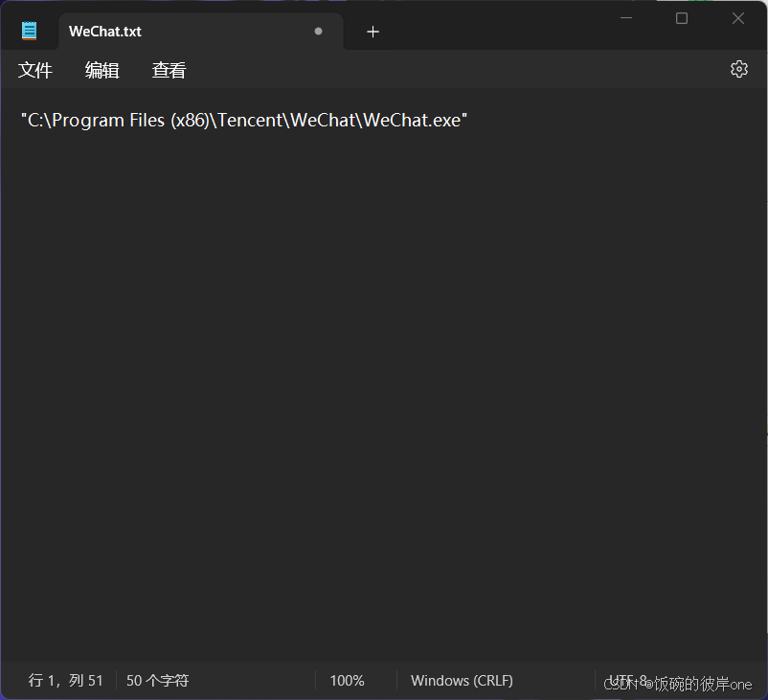The height and width of the screenshot is (700, 768).
Task: Click the Windows (CRLF) line ending indicator
Action: tap(462, 681)
